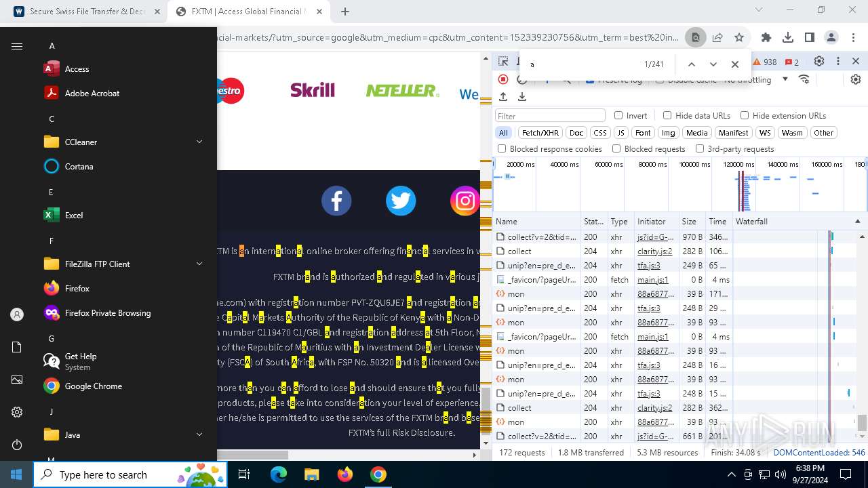Sort requests by the Name column
This screenshot has width=868, height=488.
click(x=537, y=222)
